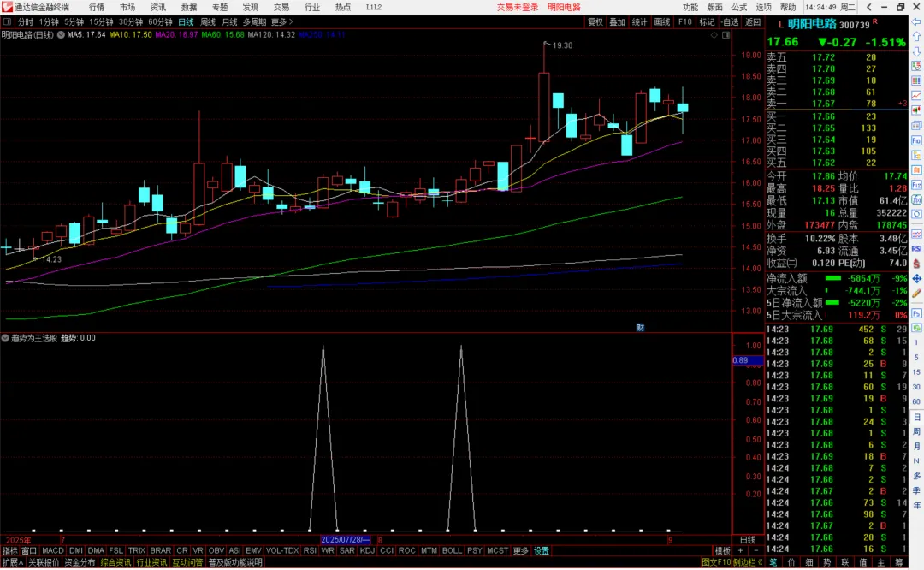Collapse the sidebar via 侧边栏 button
This screenshot has height=570, width=924.
pos(748,562)
